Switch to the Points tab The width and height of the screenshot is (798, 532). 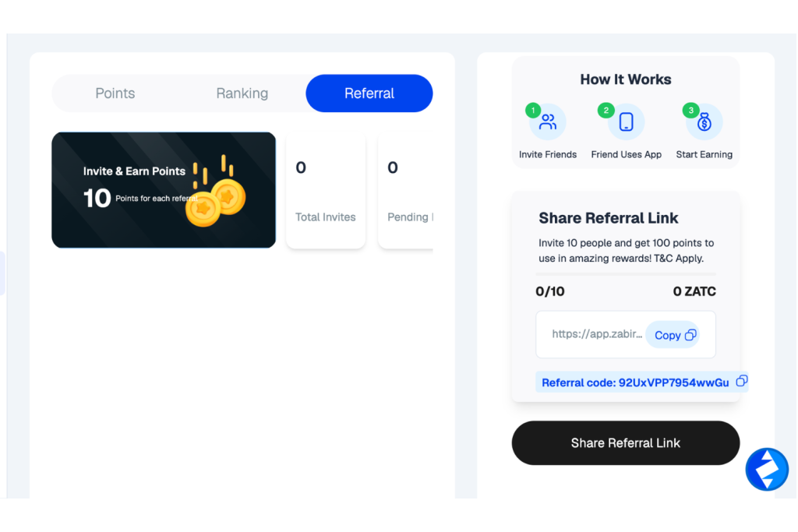pos(115,93)
